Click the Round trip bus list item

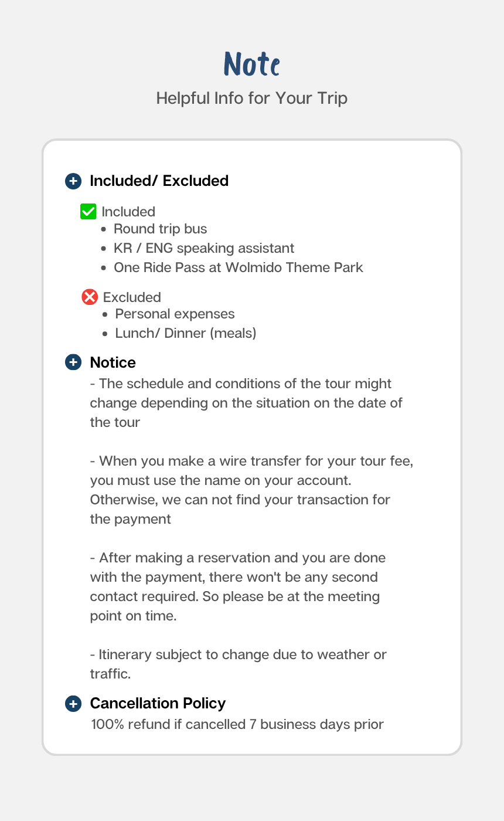(161, 229)
